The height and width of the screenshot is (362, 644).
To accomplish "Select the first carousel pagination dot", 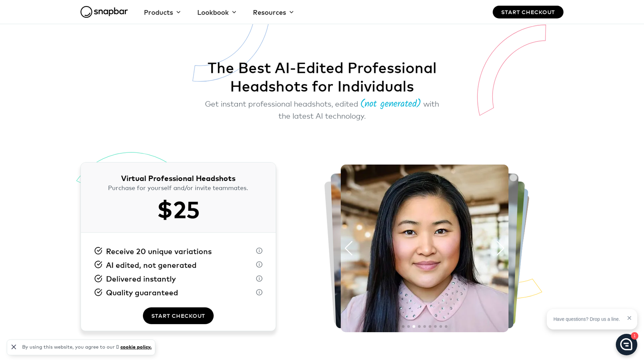I will (x=403, y=327).
